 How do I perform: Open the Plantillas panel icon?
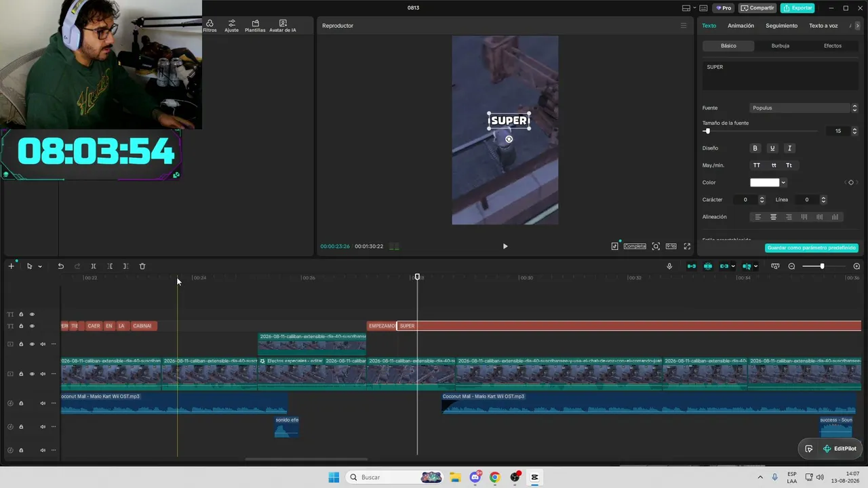pos(255,26)
